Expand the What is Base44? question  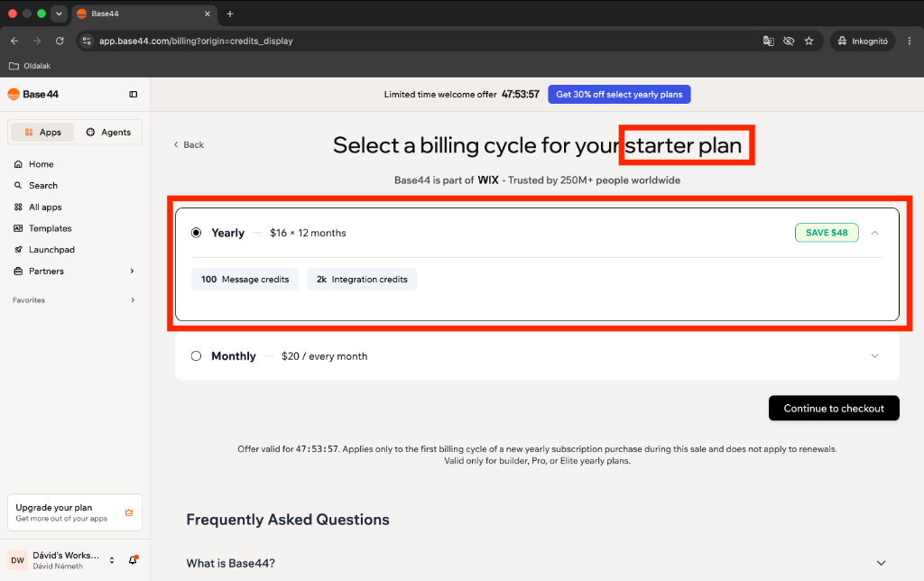tap(536, 563)
